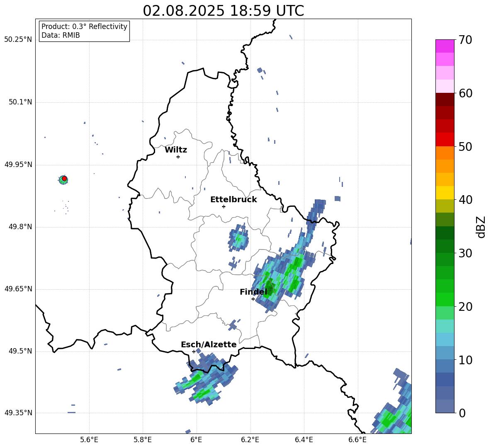Click the 6.6°E longitude label
Screen dimensions: 491x448
[x=357, y=440]
